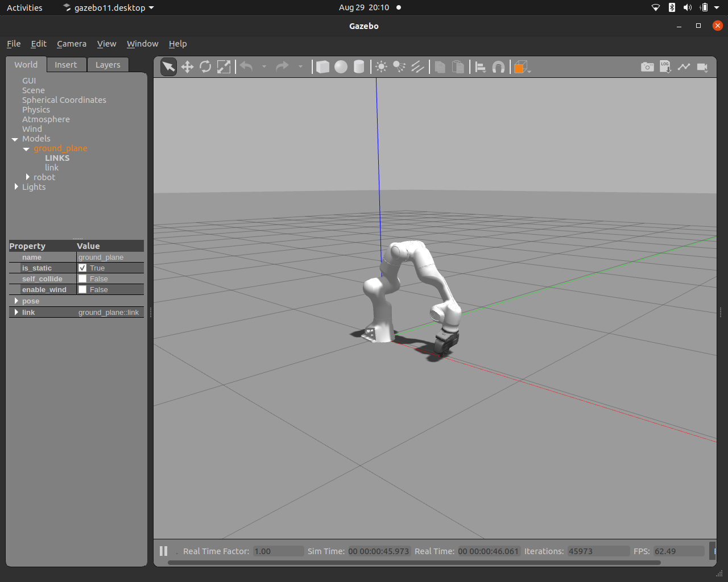Image resolution: width=728 pixels, height=582 pixels.
Task: Click the copy icon in toolbar
Action: coord(440,67)
